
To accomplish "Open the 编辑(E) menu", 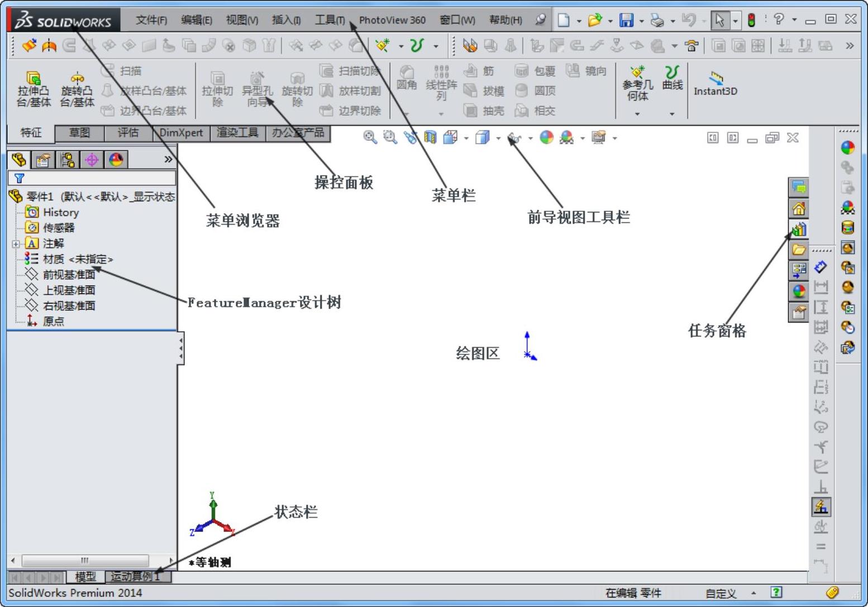I will pyautogui.click(x=196, y=20).
